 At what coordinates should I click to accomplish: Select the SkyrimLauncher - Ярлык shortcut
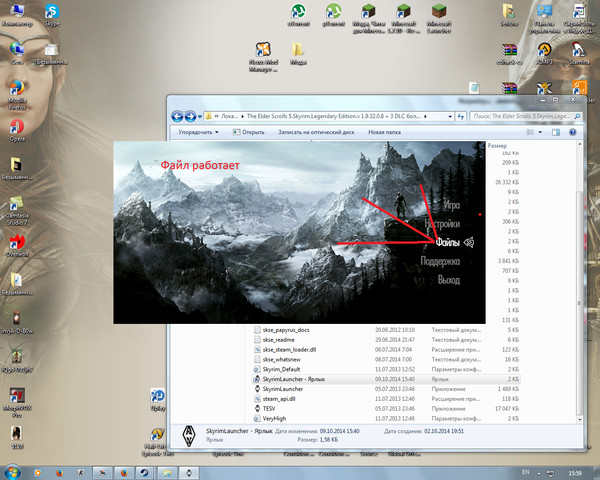pyautogui.click(x=293, y=379)
